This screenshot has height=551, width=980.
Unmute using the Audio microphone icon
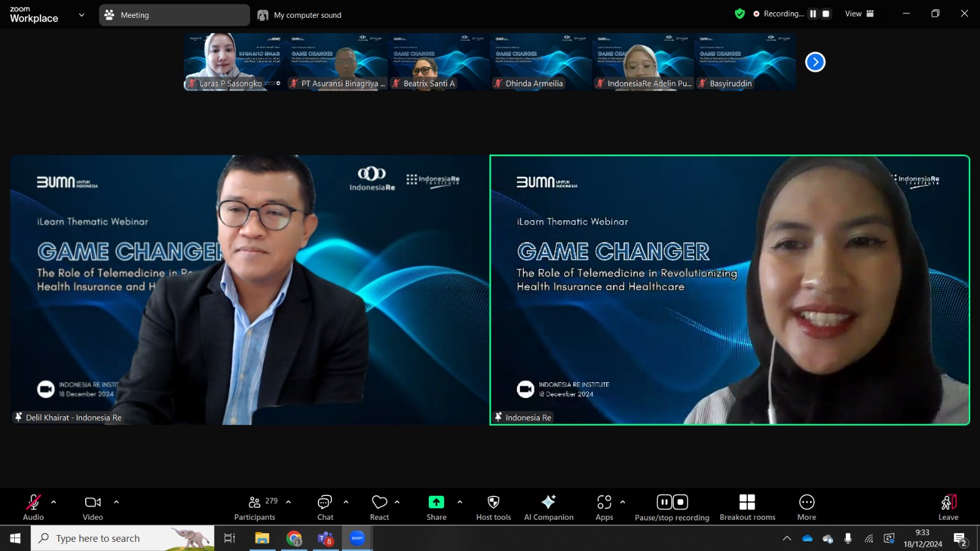[33, 503]
